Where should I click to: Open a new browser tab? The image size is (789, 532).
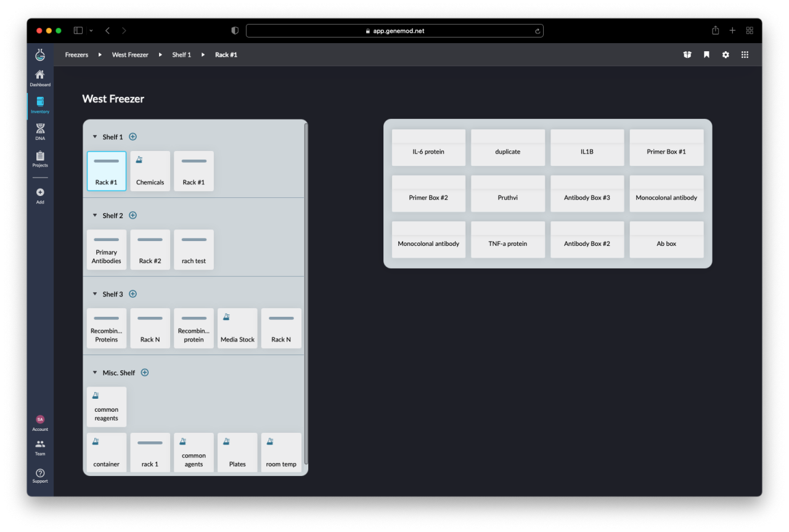coord(732,30)
